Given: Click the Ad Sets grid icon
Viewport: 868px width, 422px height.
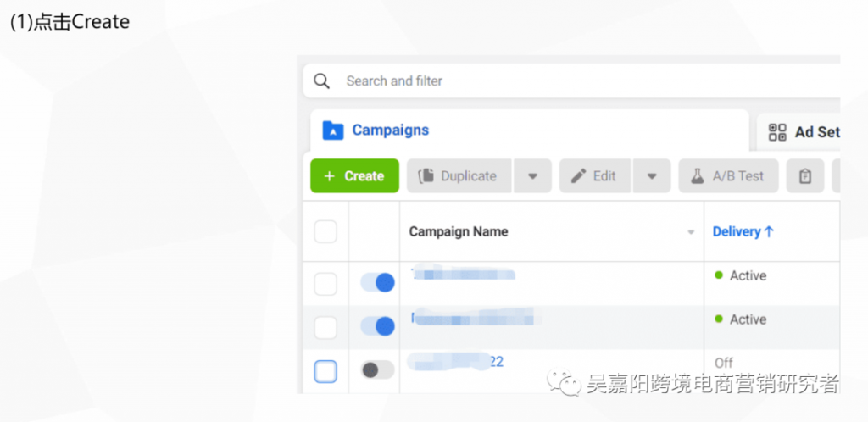Looking at the screenshot, I should [777, 132].
